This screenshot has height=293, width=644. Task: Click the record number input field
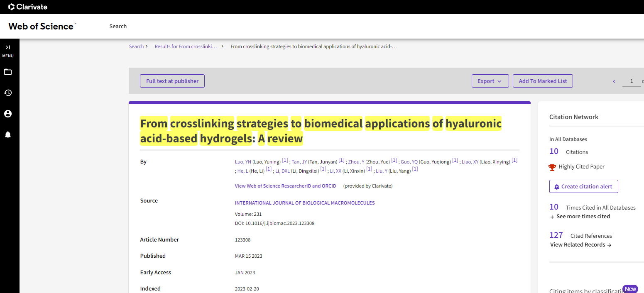coord(632,81)
